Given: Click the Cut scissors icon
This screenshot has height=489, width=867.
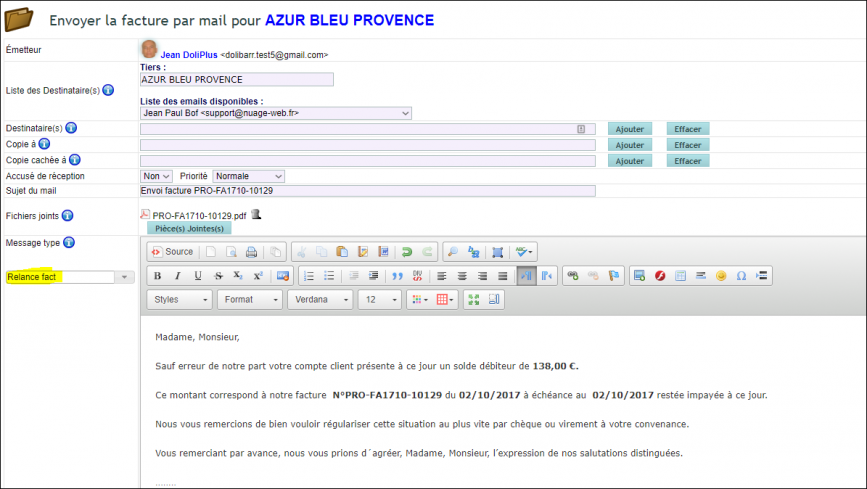Looking at the screenshot, I should pos(301,252).
